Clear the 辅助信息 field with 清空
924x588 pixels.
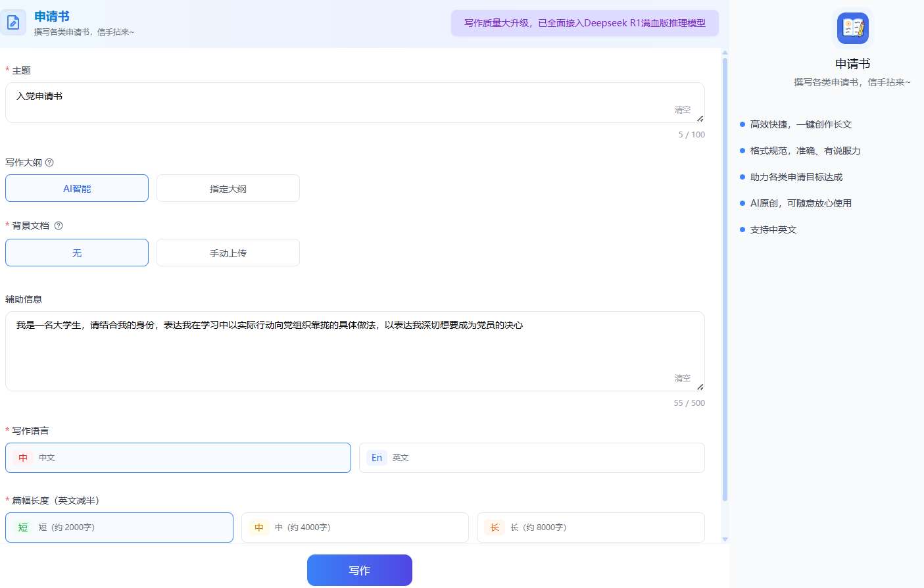[x=683, y=378]
